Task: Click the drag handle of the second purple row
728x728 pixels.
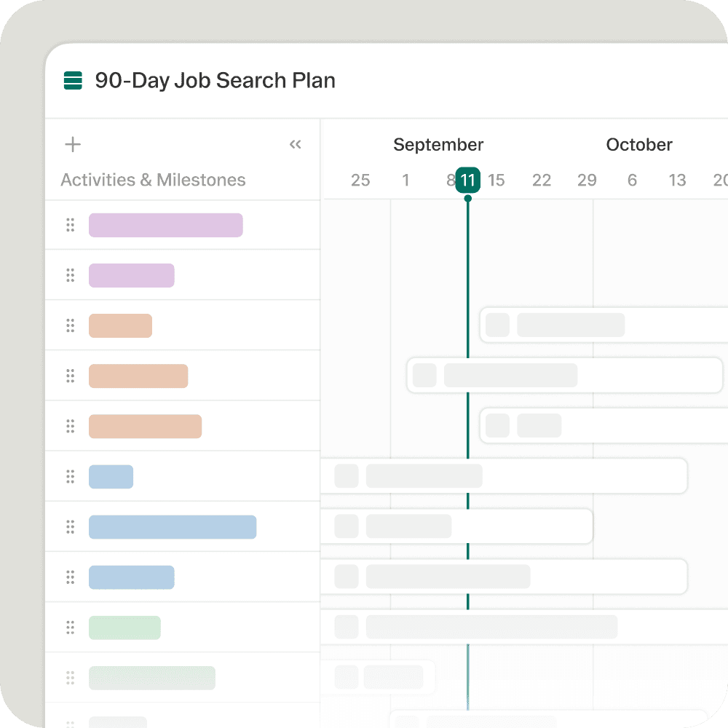Action: point(71,275)
